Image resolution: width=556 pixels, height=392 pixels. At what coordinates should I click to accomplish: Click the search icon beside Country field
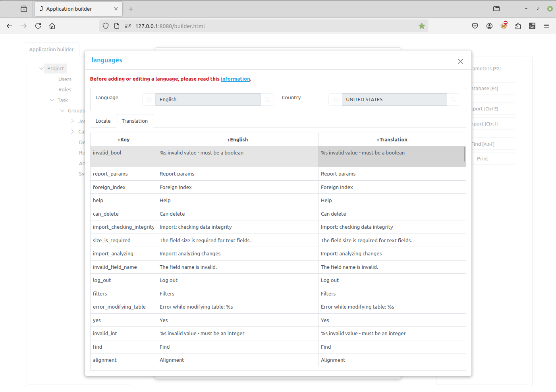[454, 100]
